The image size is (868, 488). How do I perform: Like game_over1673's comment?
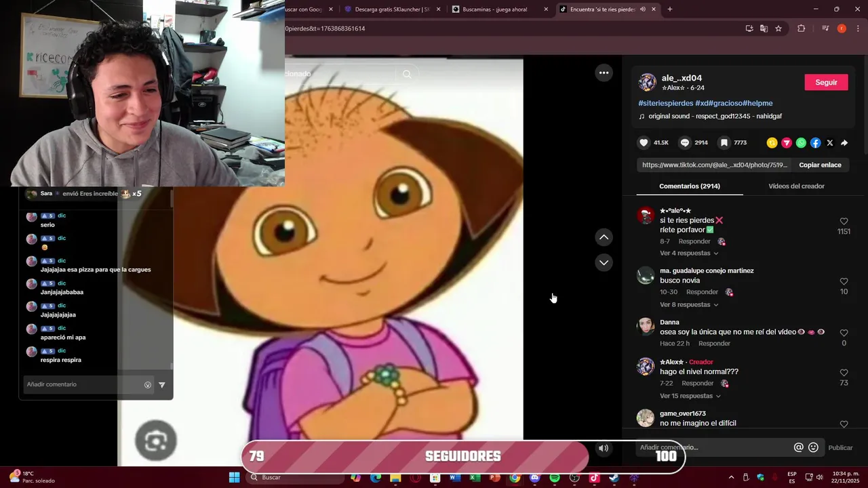(x=844, y=424)
